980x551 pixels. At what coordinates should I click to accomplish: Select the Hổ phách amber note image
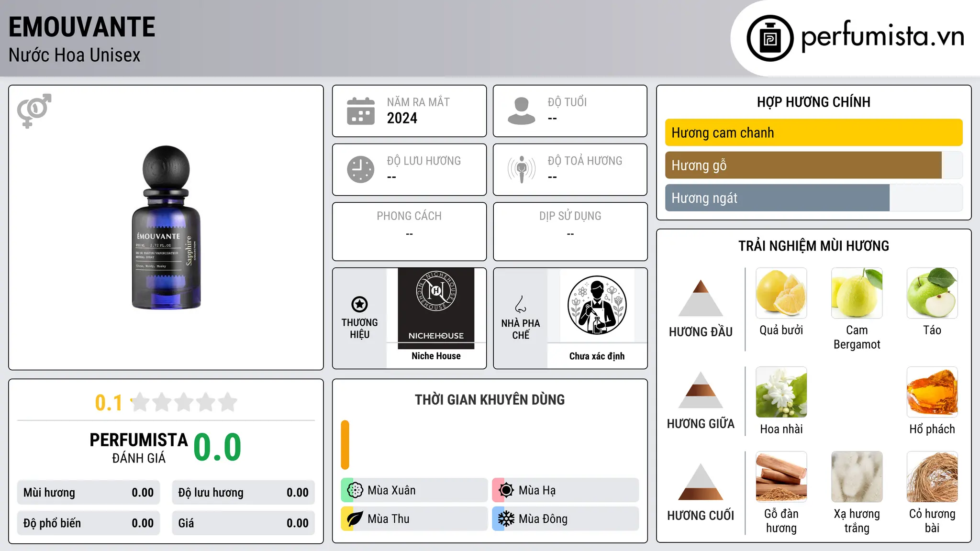point(932,392)
